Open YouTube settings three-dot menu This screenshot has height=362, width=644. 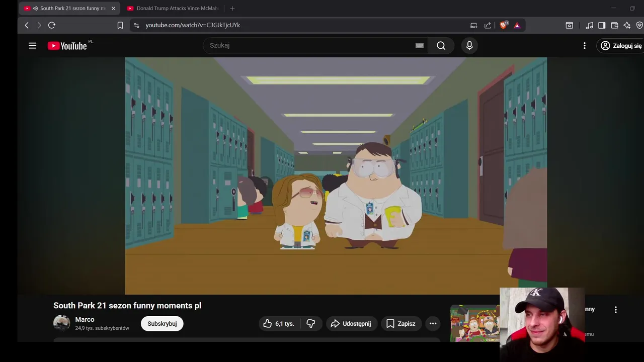click(x=585, y=46)
